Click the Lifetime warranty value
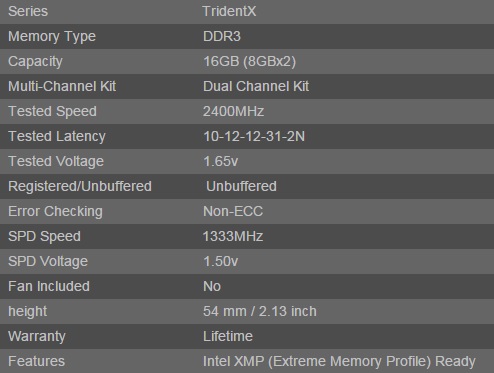The height and width of the screenshot is (373, 494). (228, 336)
